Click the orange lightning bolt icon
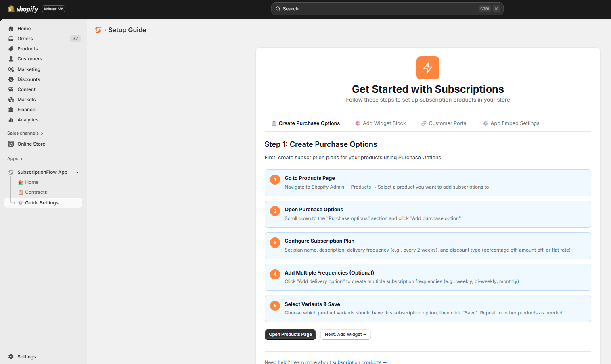The image size is (611, 364). tap(428, 68)
